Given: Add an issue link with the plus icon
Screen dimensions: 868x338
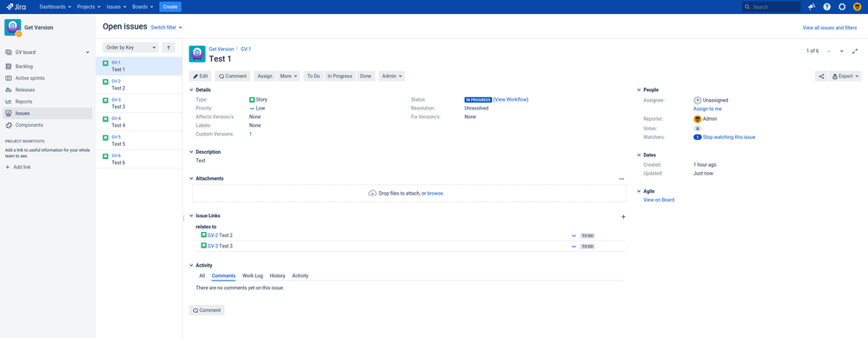Looking at the screenshot, I should coord(623,217).
